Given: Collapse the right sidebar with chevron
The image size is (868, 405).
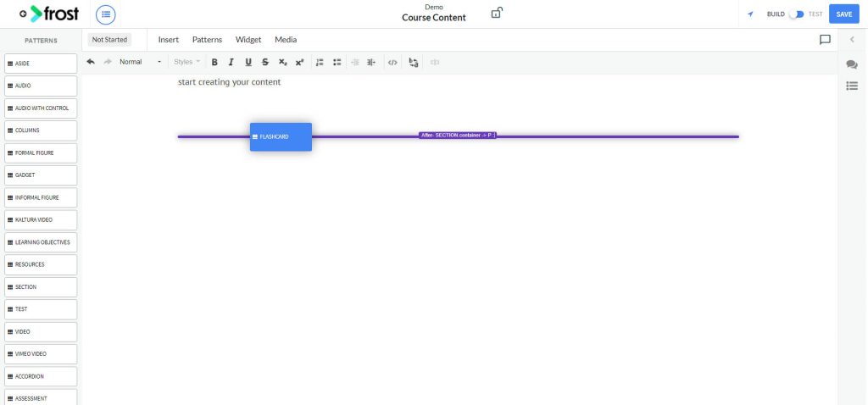Looking at the screenshot, I should 852,39.
